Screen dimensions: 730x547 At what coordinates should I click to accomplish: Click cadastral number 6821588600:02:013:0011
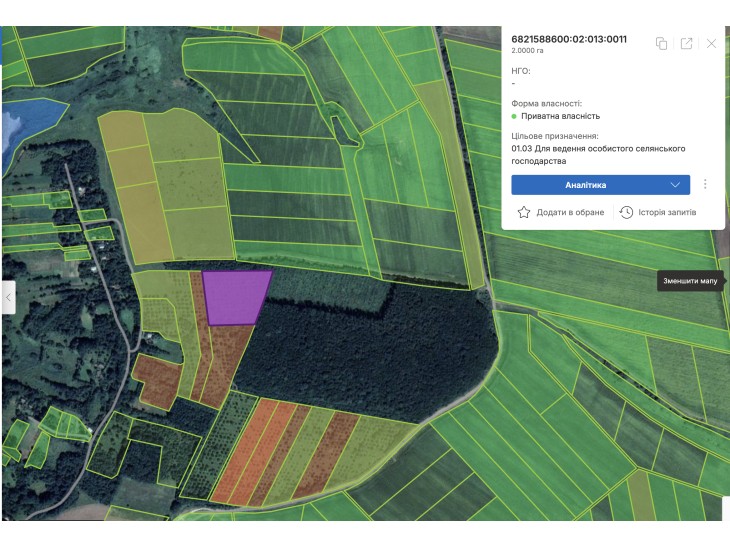tap(569, 39)
